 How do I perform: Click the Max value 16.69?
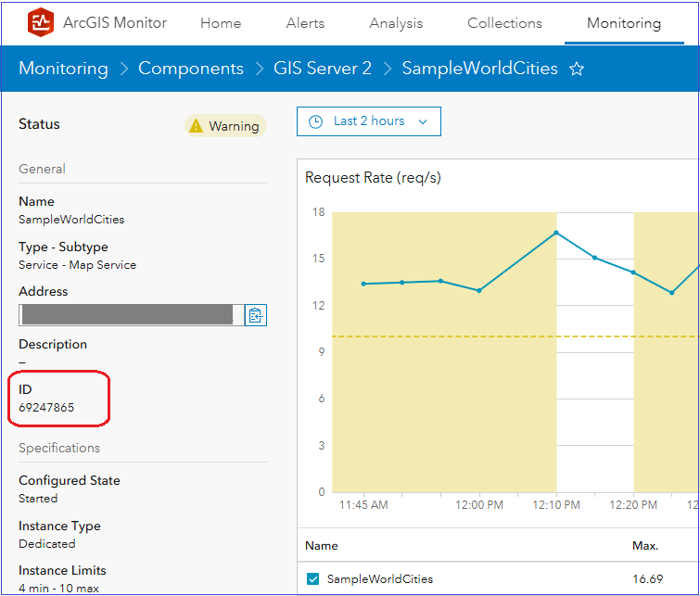click(647, 579)
